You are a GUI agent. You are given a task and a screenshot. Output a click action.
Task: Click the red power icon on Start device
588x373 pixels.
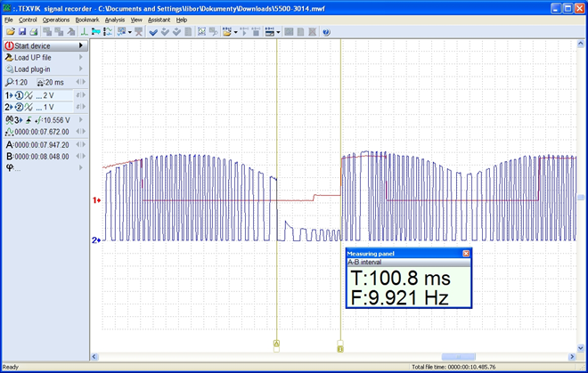10,45
